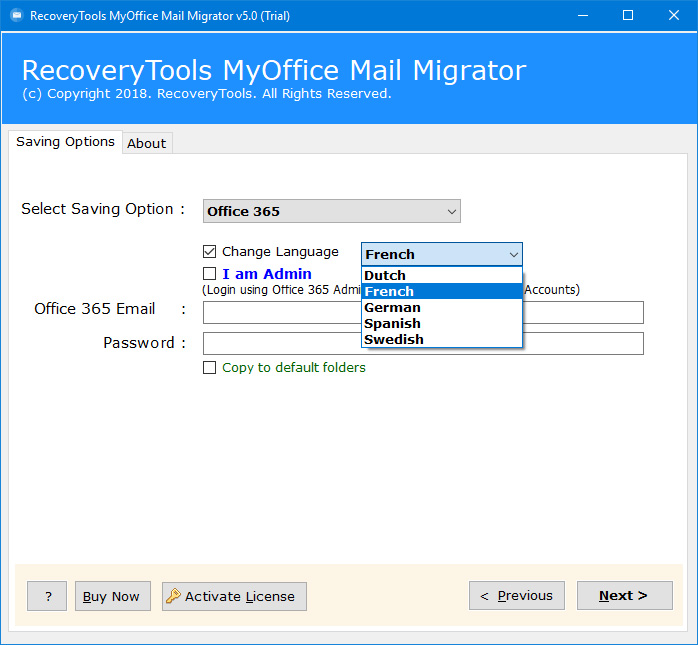Open the Select Saving Option dropdown
The width and height of the screenshot is (698, 645).
[332, 211]
